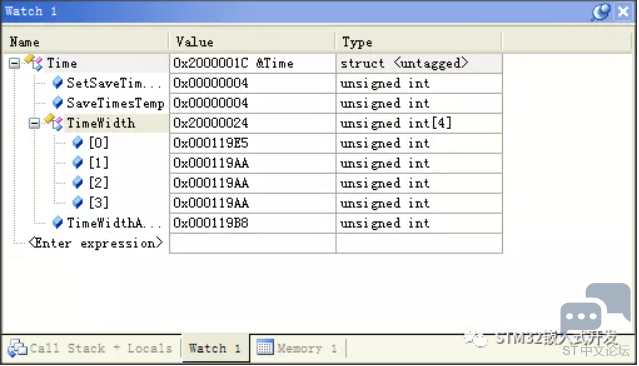Collapse the TimeWidth array node
This screenshot has width=639, height=366.
pos(35,123)
